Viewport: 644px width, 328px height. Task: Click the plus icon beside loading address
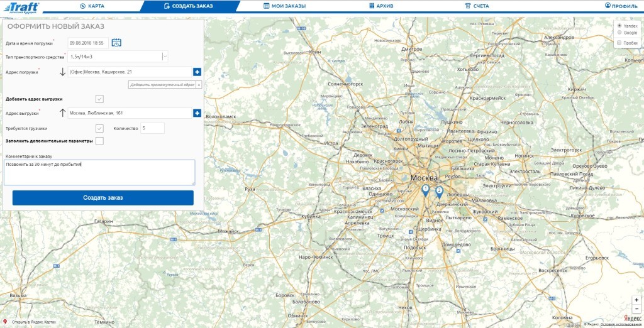point(197,72)
